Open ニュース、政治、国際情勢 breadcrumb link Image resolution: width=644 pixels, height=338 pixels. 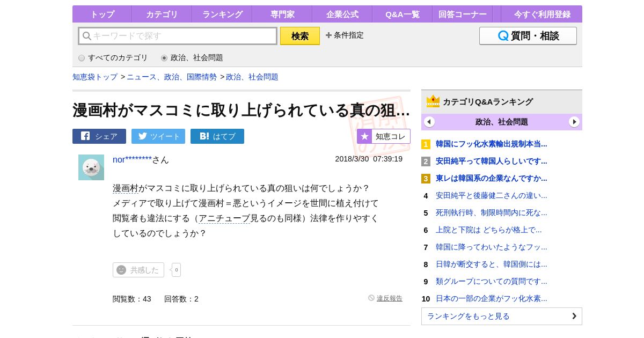pyautogui.click(x=172, y=77)
